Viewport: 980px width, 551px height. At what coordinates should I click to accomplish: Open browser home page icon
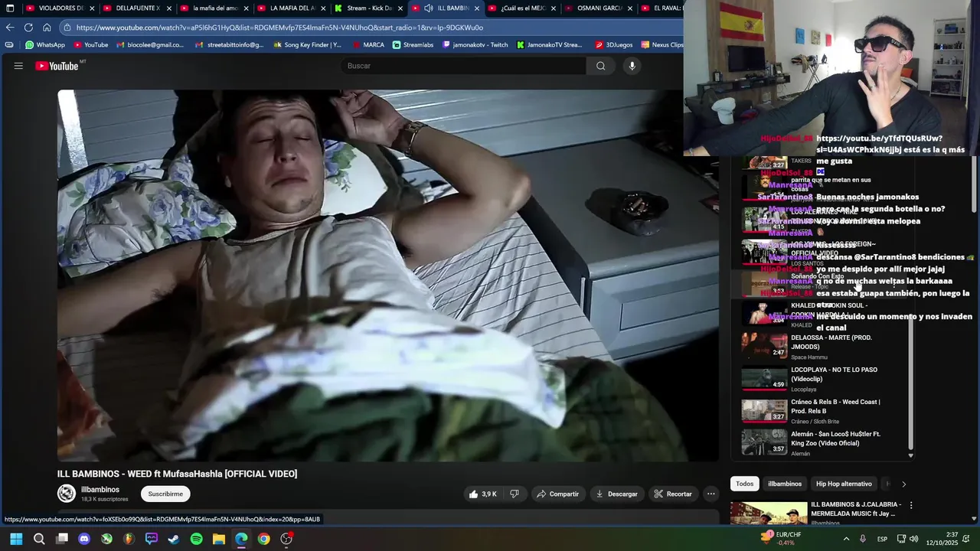coord(47,28)
